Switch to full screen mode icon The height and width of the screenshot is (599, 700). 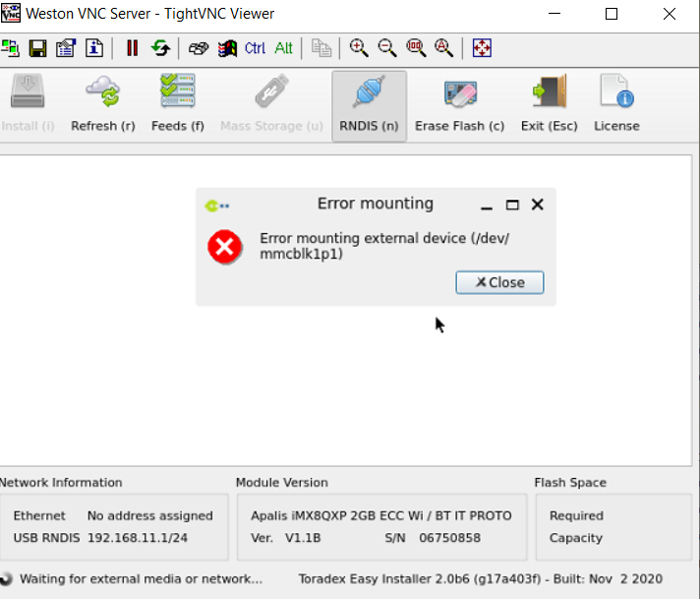click(x=482, y=48)
